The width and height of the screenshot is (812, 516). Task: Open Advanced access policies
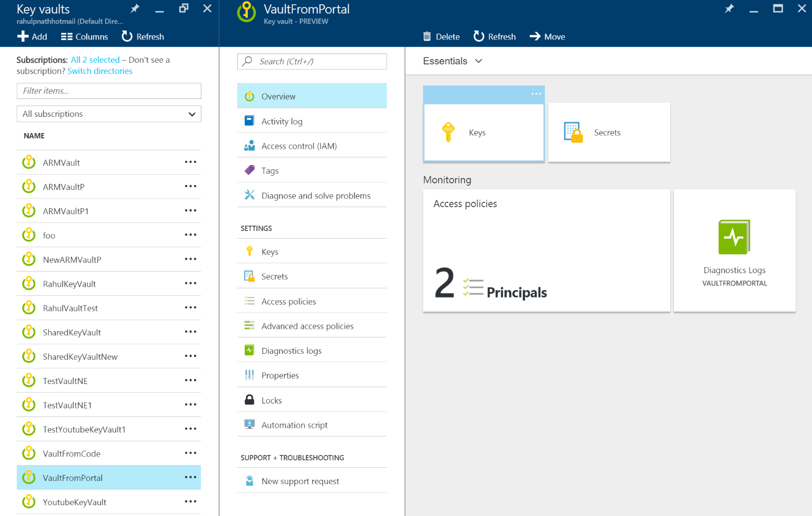[312, 326]
